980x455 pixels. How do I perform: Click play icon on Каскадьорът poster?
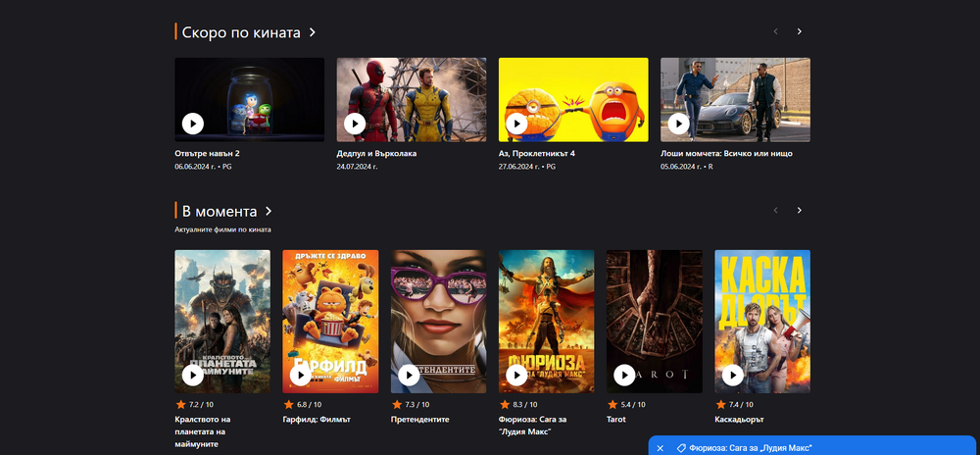click(732, 376)
